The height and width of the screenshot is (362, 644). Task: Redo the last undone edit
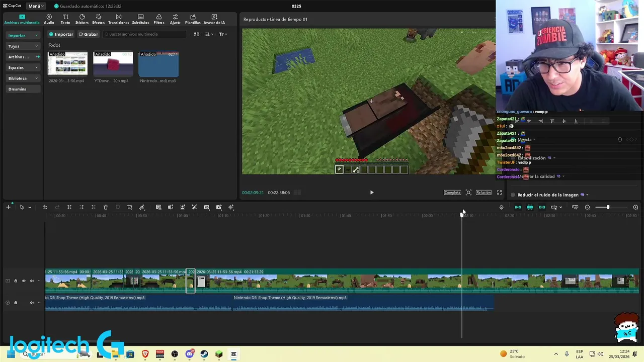click(x=57, y=207)
